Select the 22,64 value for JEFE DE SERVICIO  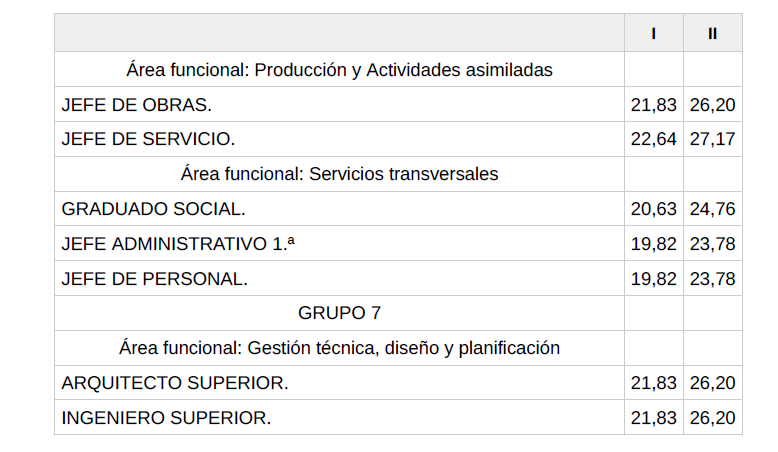click(x=654, y=139)
